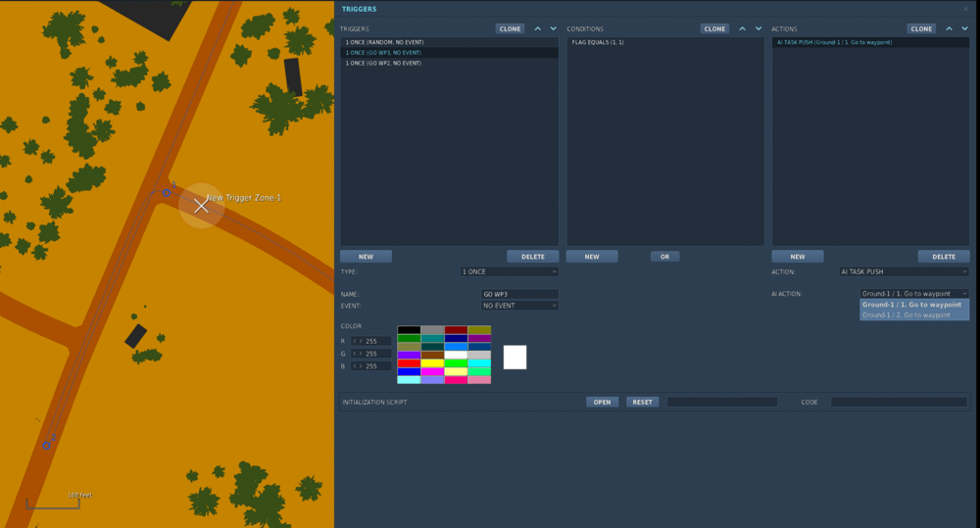The height and width of the screenshot is (528, 980).
Task: Select trigger '1 ONCE (GO WP3, NO EVENT)'
Action: (x=449, y=53)
